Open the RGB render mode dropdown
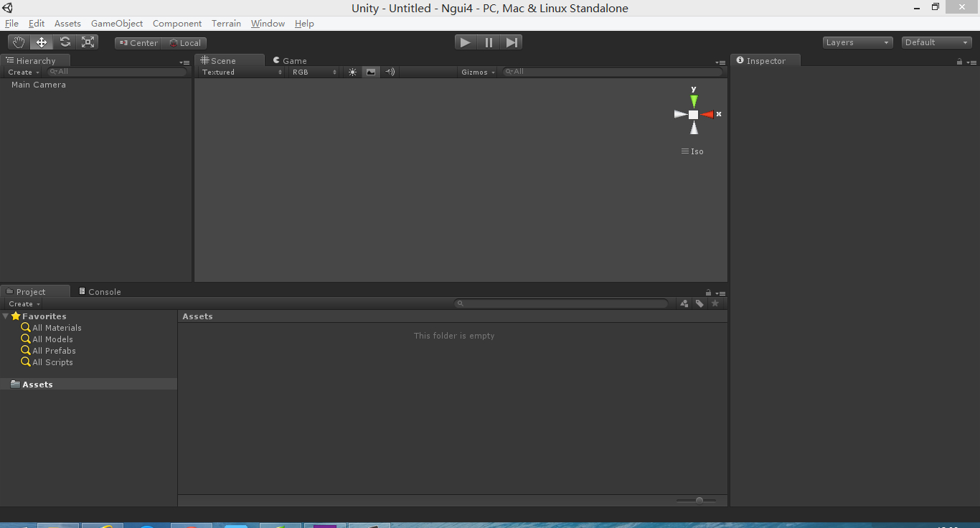 (314, 72)
